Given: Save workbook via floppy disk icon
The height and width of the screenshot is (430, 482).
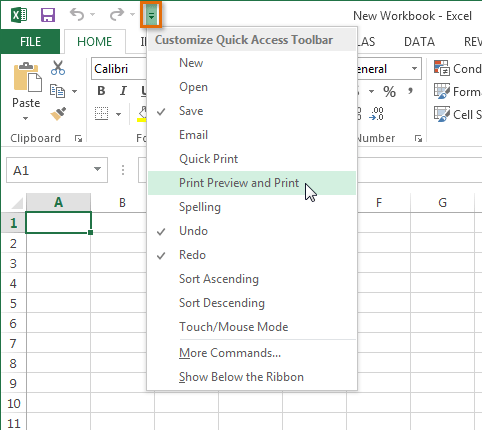Looking at the screenshot, I should pyautogui.click(x=48, y=15).
